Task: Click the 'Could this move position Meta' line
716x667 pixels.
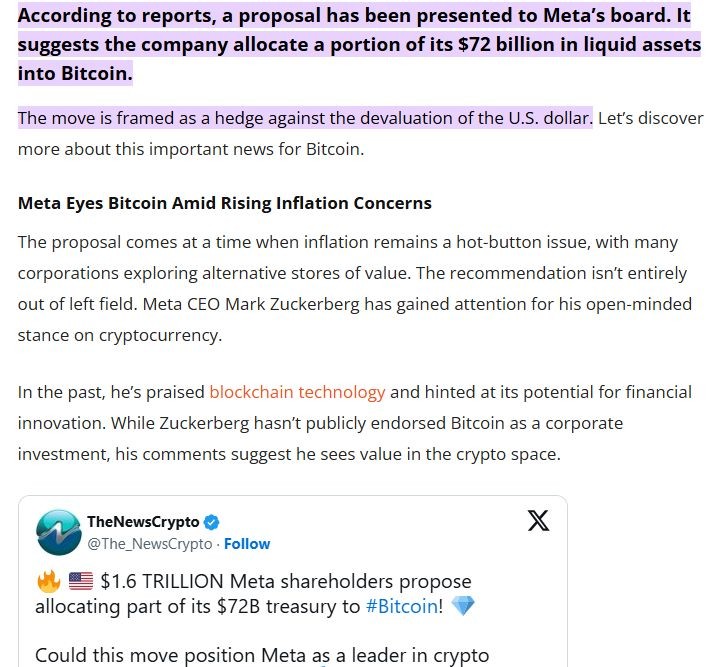Action: [x=262, y=656]
